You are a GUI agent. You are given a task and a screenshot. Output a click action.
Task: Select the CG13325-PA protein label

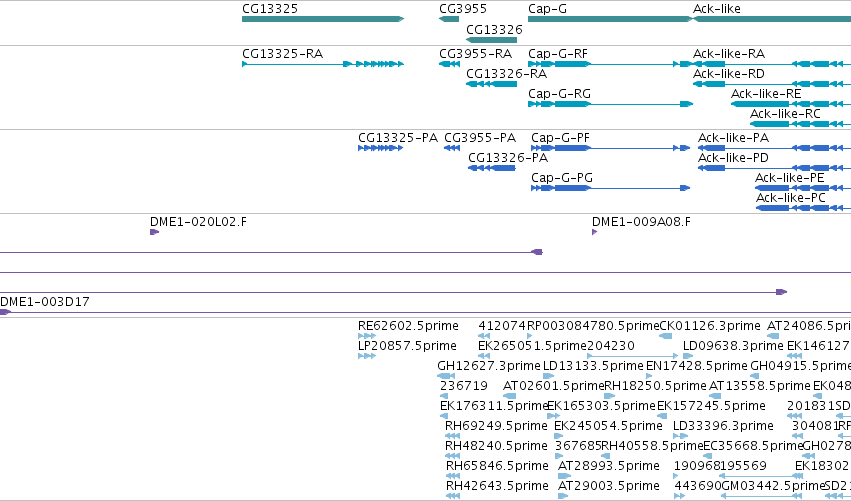[x=398, y=138]
